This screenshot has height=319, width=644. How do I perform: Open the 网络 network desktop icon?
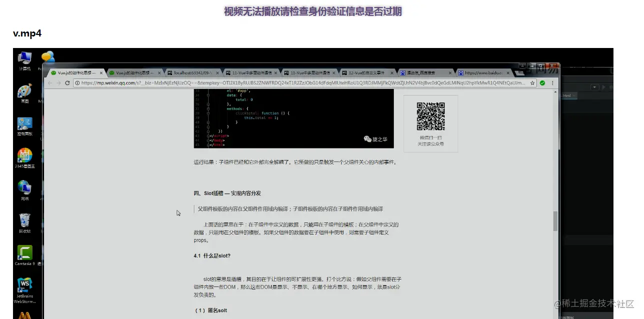click(25, 190)
